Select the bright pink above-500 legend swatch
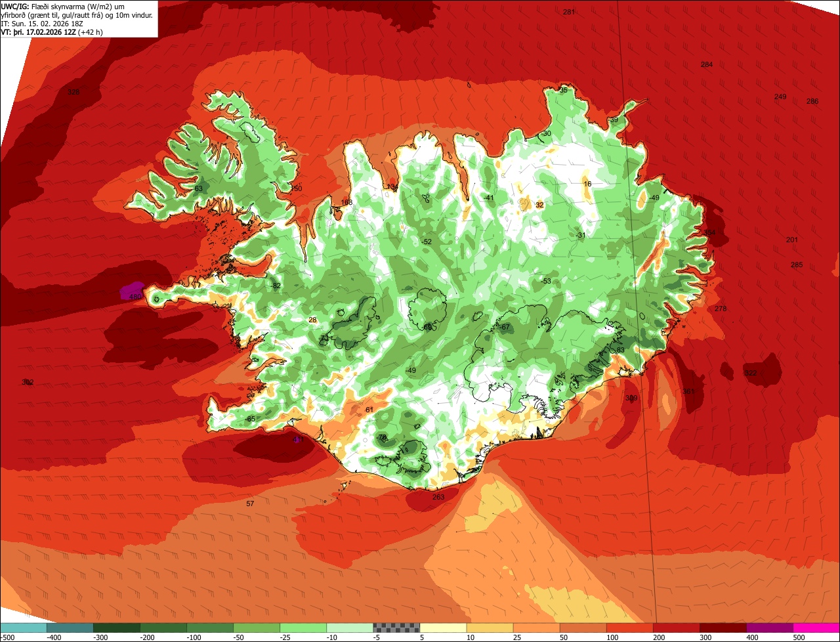The width and height of the screenshot is (840, 642). click(816, 628)
